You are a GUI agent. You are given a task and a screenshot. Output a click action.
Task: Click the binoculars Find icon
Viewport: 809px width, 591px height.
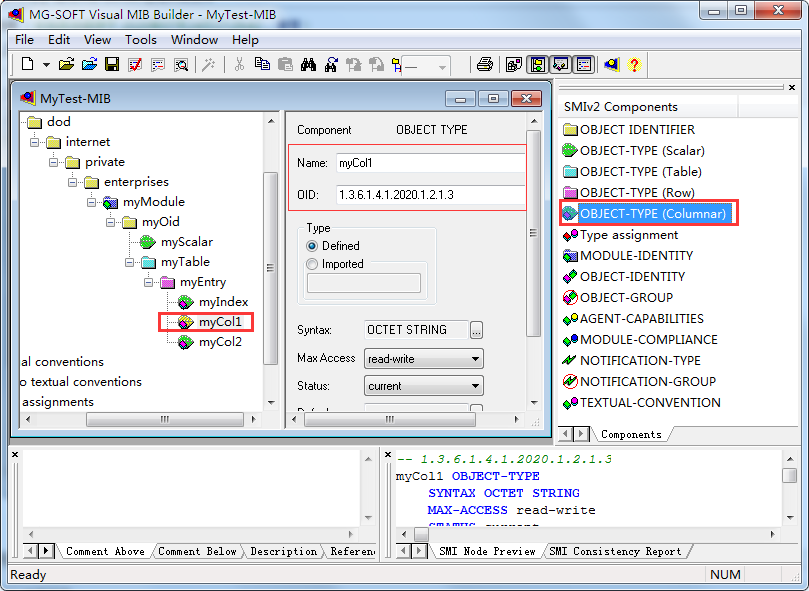308,65
